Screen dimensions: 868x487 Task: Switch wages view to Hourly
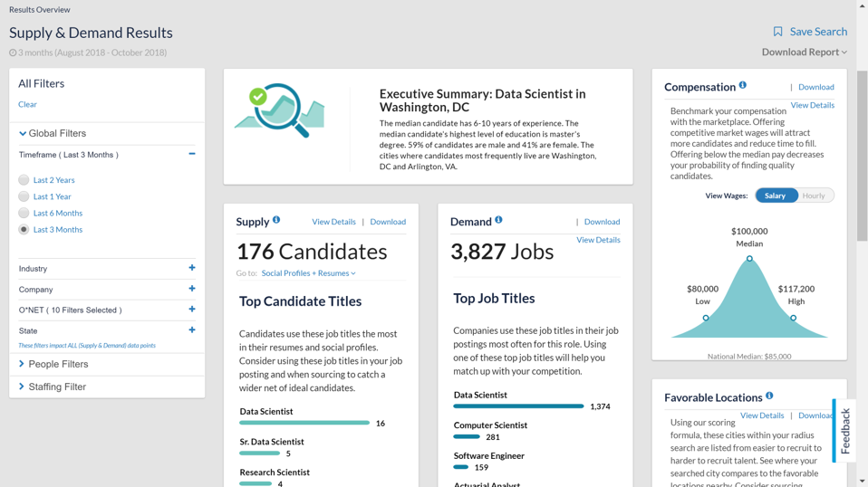814,196
